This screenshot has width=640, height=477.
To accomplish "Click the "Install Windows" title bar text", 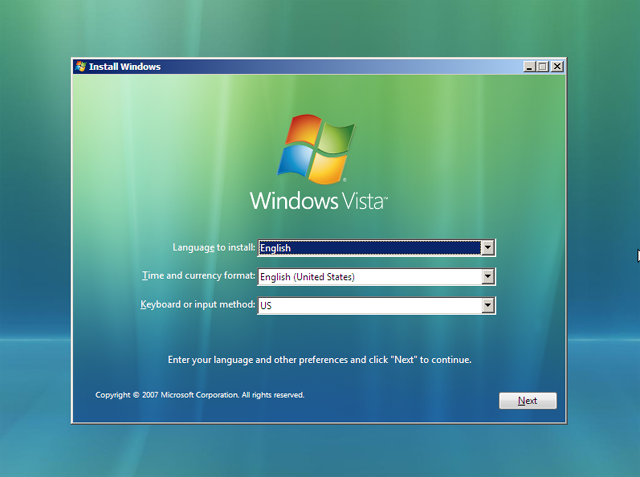I will click(x=125, y=67).
